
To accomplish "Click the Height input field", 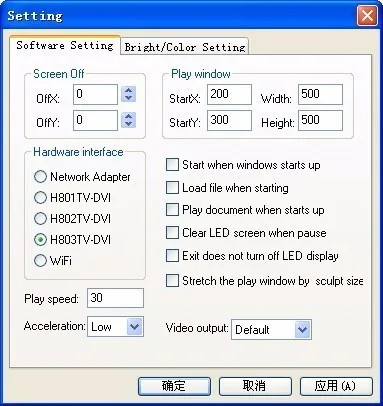I will tap(320, 120).
